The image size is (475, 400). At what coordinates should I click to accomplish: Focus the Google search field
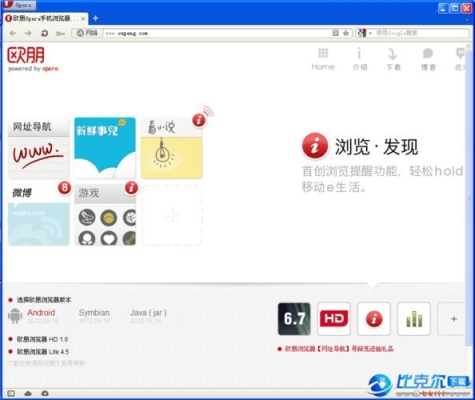click(x=421, y=33)
